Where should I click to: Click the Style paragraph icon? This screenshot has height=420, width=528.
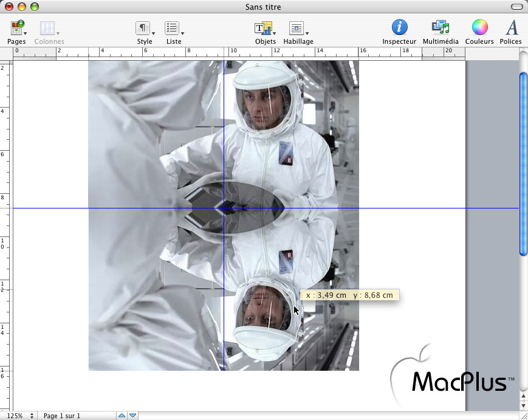pos(143,28)
